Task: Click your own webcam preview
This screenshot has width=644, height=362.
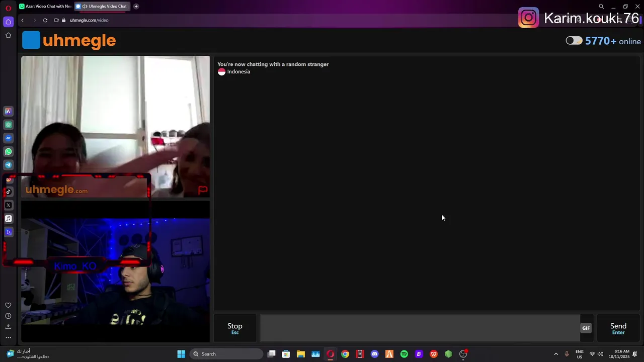Action: pyautogui.click(x=115, y=271)
